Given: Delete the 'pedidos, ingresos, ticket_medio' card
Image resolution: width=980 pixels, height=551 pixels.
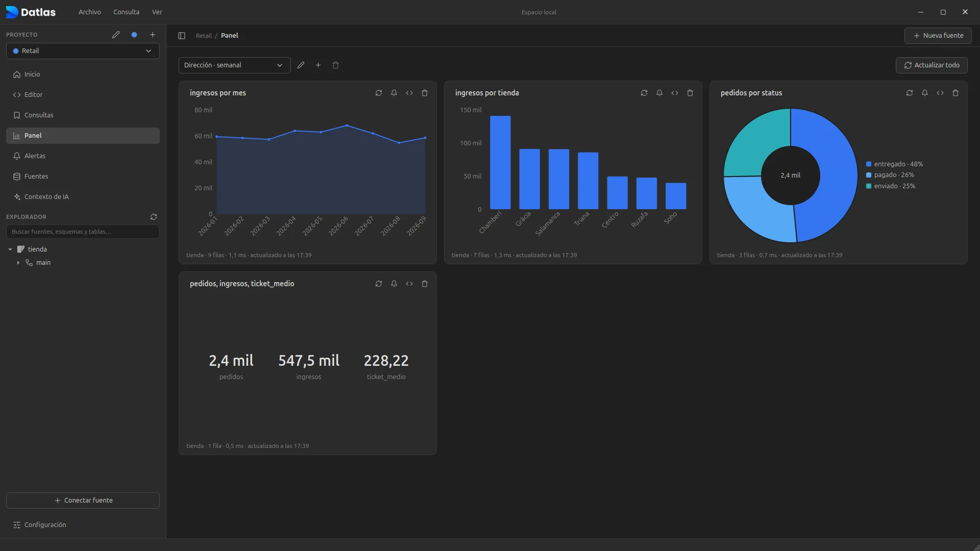Looking at the screenshot, I should click(x=425, y=284).
